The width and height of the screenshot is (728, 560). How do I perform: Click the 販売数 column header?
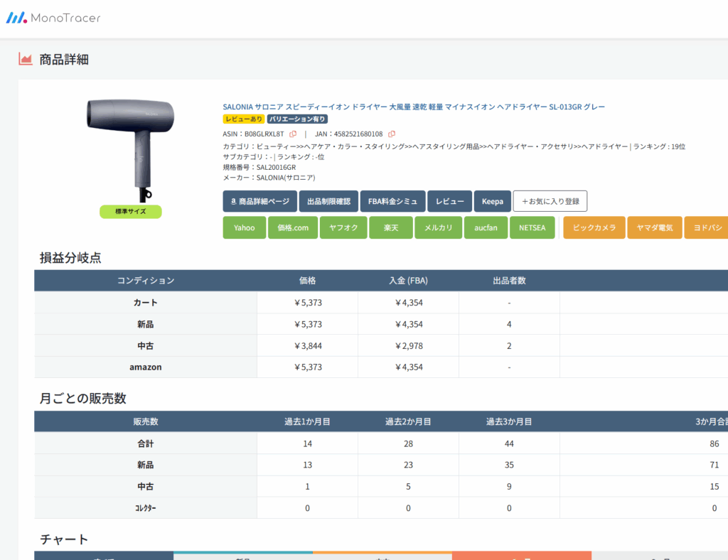coord(146,421)
